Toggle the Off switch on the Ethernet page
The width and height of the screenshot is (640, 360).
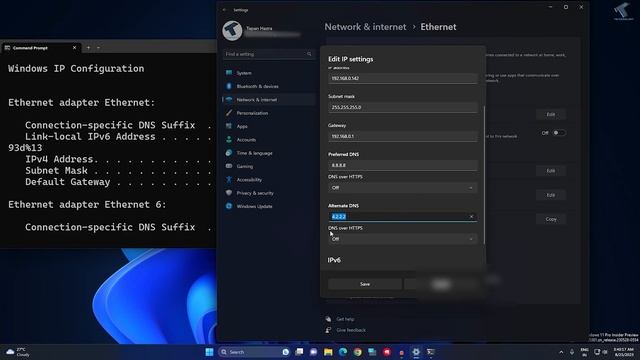tap(559, 133)
